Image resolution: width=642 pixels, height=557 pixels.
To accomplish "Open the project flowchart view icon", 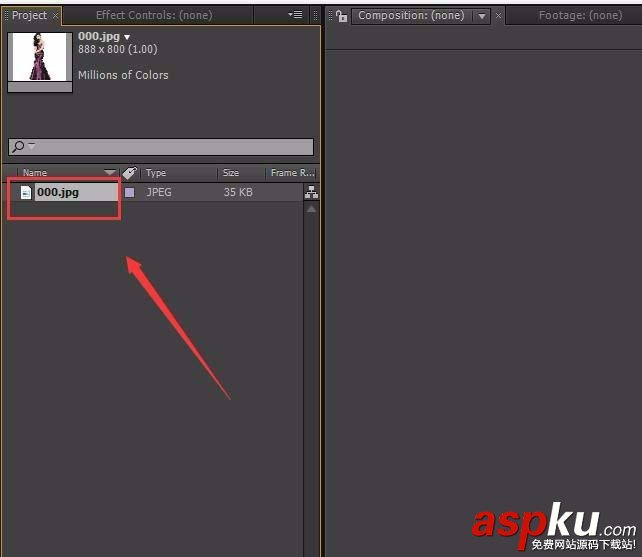I will point(311,192).
